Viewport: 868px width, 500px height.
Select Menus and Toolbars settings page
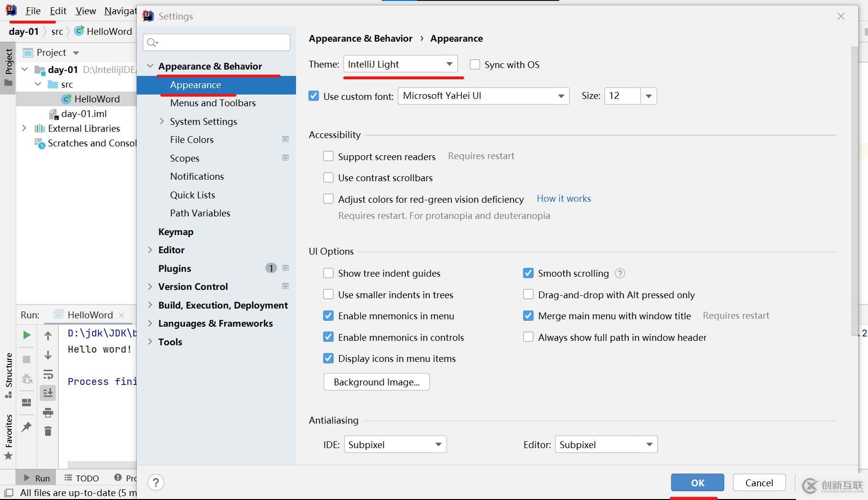pos(213,103)
